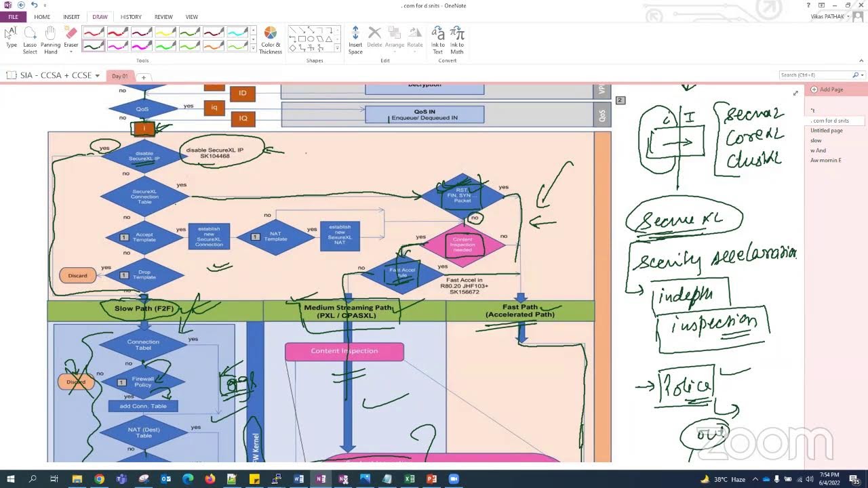Open the FILE tab
Viewport: 868px width, 488px height.
click(13, 17)
